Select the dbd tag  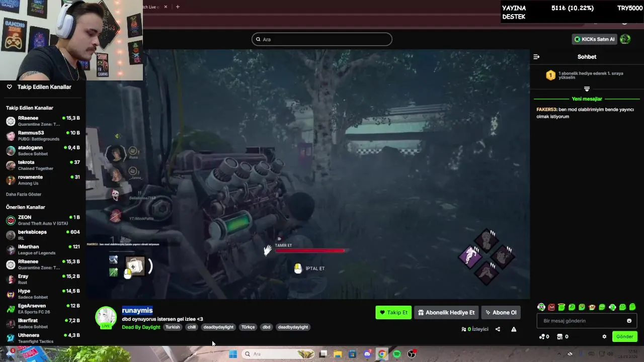click(267, 327)
